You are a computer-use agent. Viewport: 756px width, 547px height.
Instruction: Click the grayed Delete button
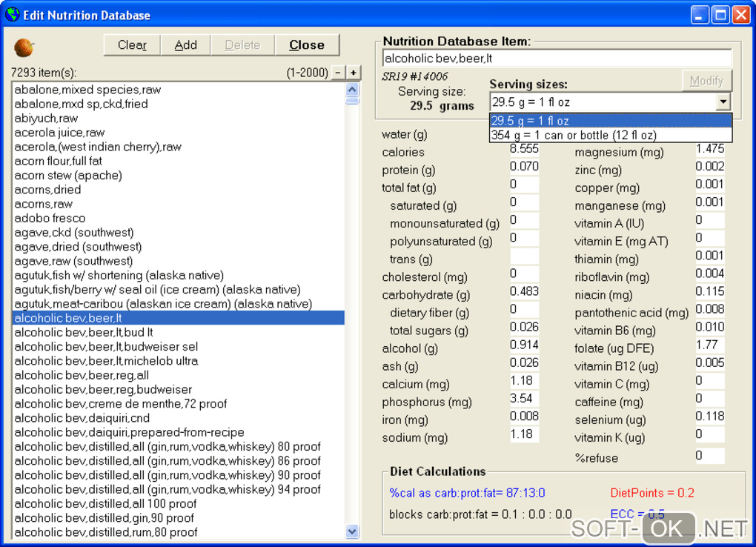click(242, 45)
